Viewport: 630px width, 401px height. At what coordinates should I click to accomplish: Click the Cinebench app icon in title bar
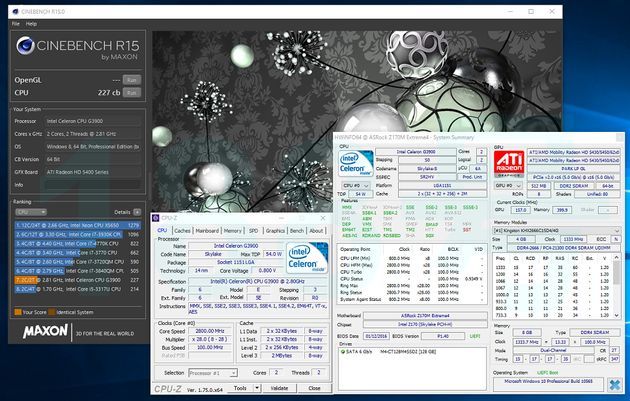coord(16,11)
